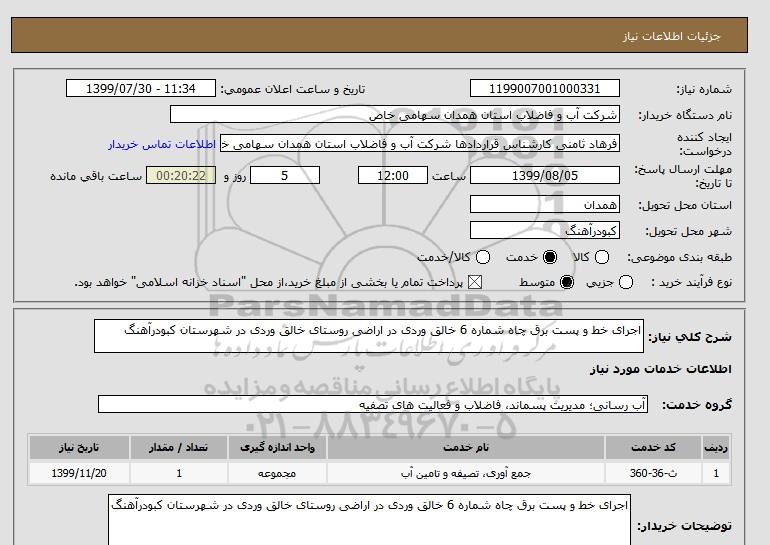
Task: Click service name cell جمع آوری، تصفیه و تامین آب
Action: 466,473
